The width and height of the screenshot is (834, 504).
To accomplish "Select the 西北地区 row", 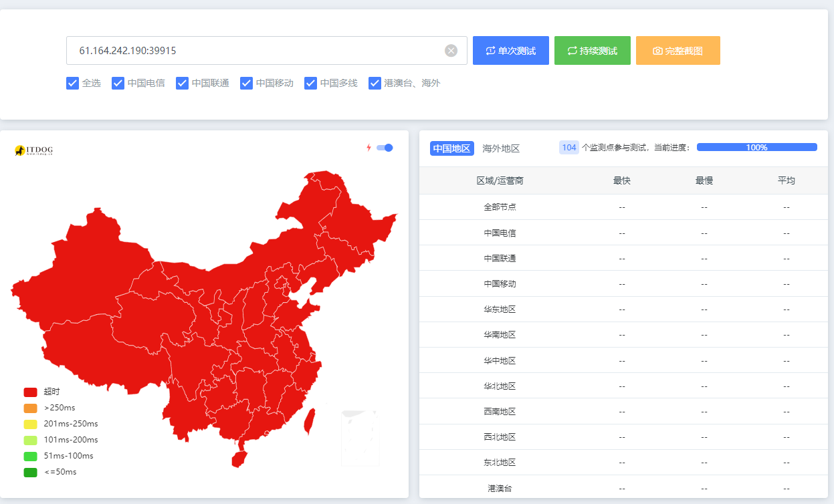I will 623,437.
